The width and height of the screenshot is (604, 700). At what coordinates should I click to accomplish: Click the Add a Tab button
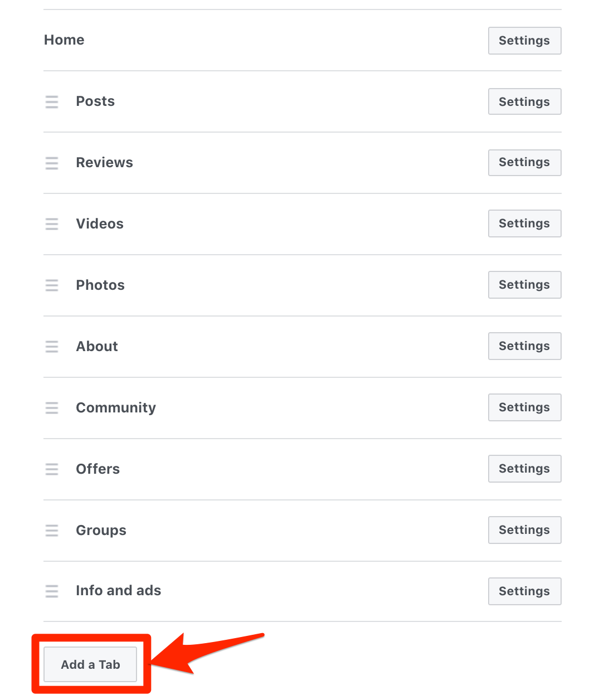(x=90, y=664)
